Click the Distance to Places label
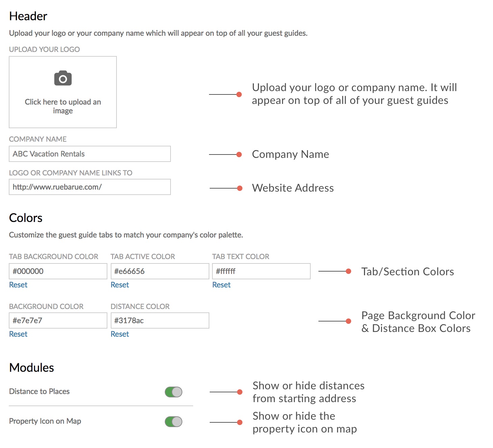The image size is (493, 448). [x=39, y=391]
